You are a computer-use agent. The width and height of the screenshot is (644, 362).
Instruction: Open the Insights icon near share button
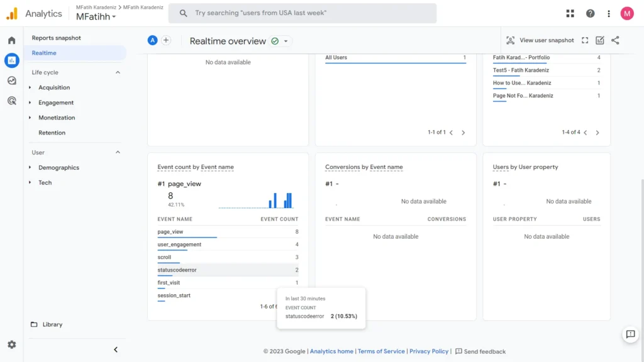(599, 40)
